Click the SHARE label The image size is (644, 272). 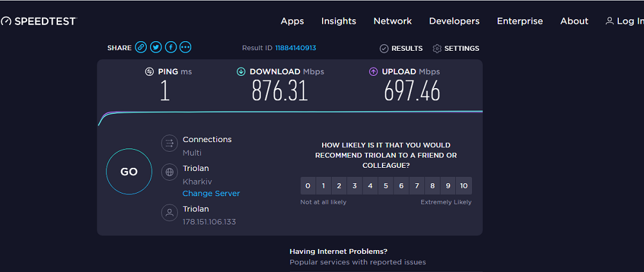120,48
